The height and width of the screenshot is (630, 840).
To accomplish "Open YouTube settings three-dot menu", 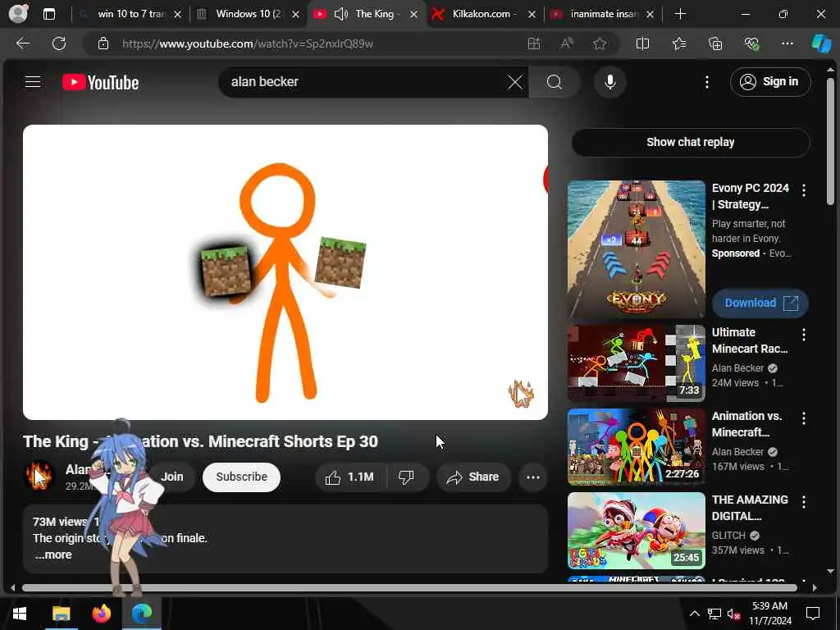I will (707, 82).
